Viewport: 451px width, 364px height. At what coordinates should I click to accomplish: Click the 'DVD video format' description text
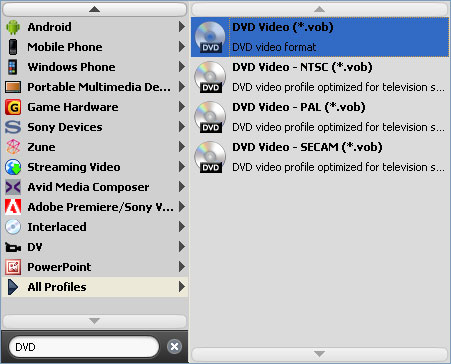[274, 47]
